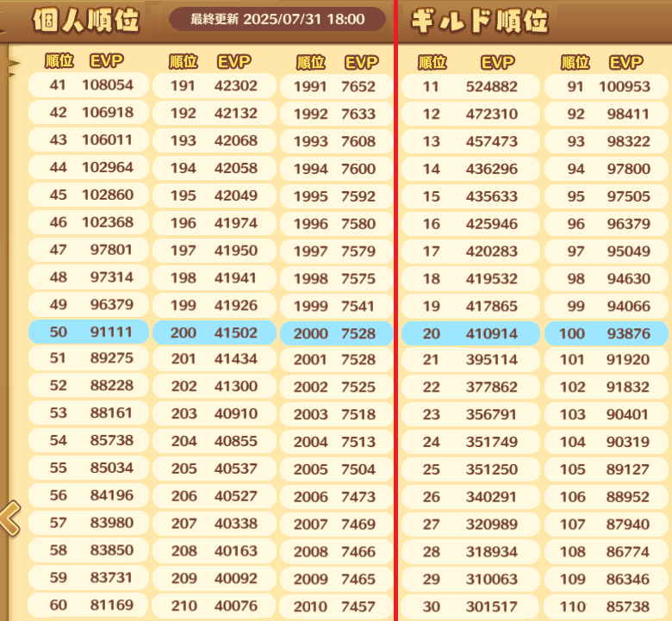The height and width of the screenshot is (621, 672).
Task: Select the 個人順位 heading
Action: pyautogui.click(x=86, y=20)
